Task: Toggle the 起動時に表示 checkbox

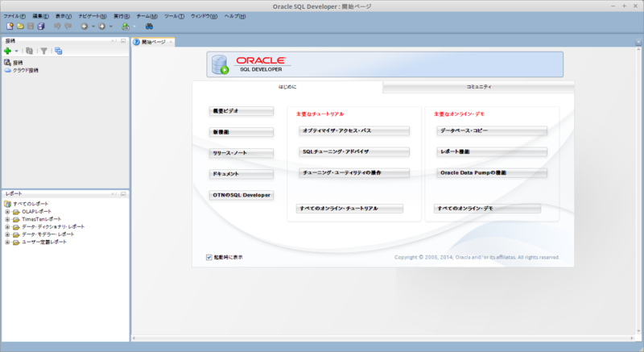Action: tap(209, 258)
